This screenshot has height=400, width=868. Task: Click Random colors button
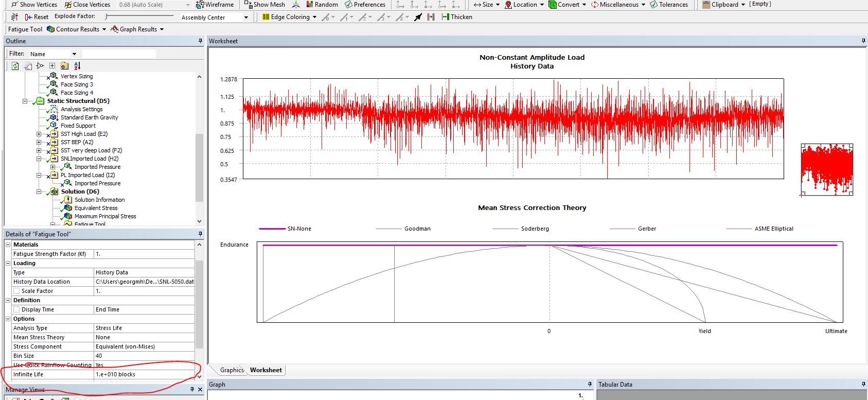coord(322,5)
